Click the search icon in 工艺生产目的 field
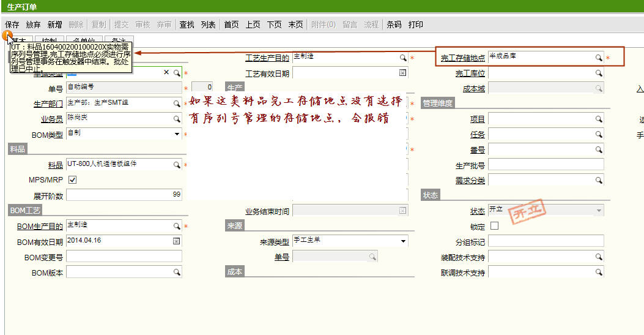The width and height of the screenshot is (644, 335). [403, 58]
